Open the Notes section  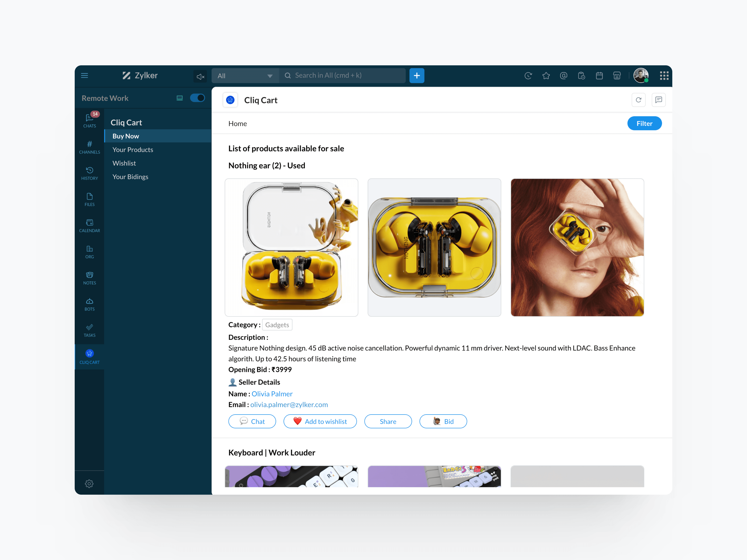pos(89,278)
